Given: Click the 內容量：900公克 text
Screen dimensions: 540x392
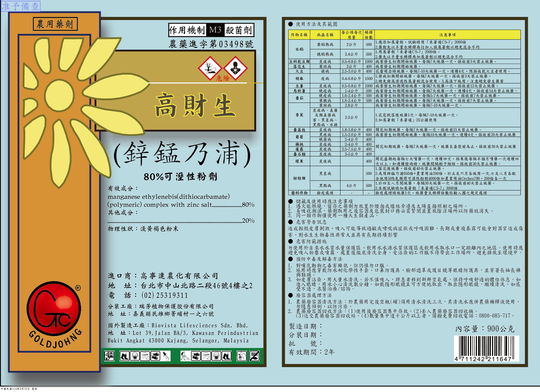Looking at the screenshot, I should [485, 329].
